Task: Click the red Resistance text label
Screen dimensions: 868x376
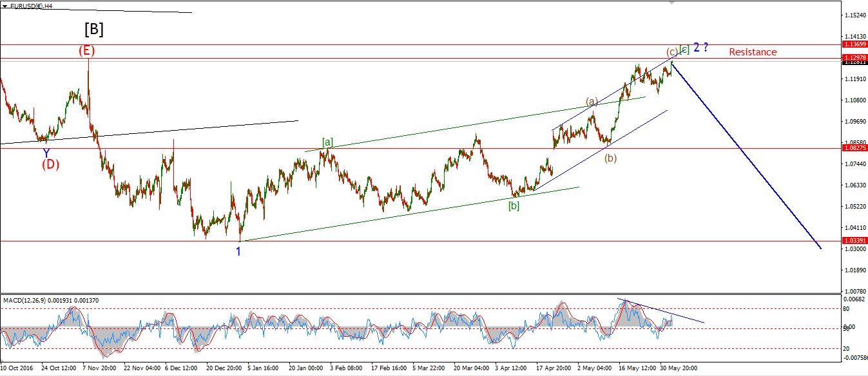Action: 753,52
